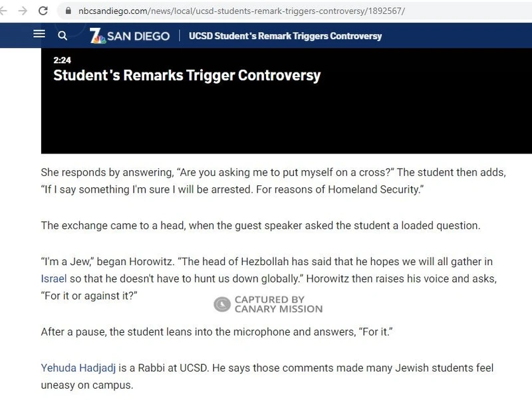Screen dimensions: 532x400
Task: Reload the current page
Action: pos(43,11)
